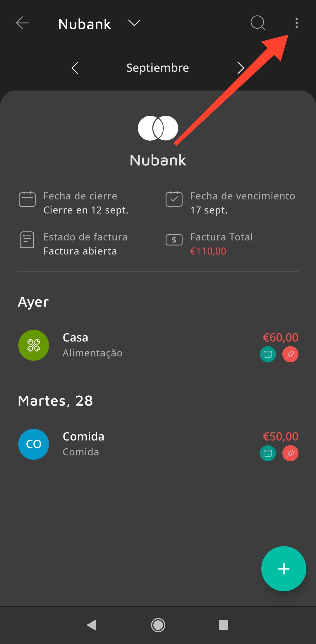This screenshot has height=644, width=316.
Task: Tap the Factura Total amount €110,00
Action: (x=208, y=251)
